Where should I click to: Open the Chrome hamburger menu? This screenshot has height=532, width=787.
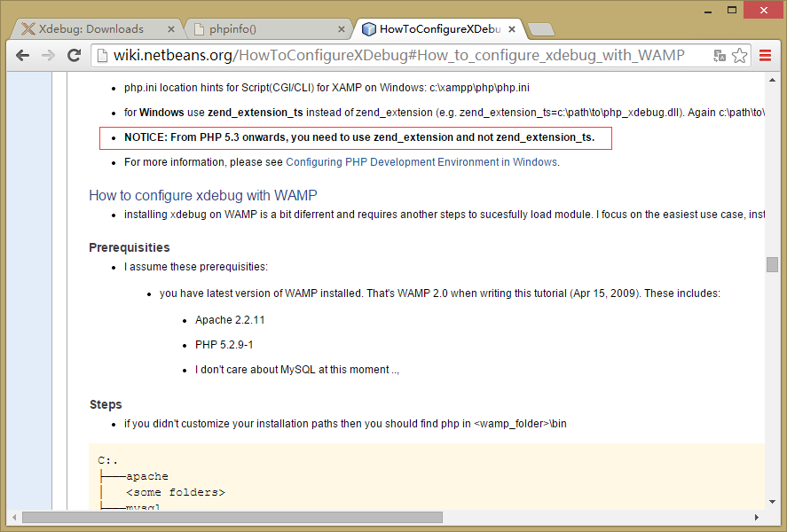click(765, 56)
